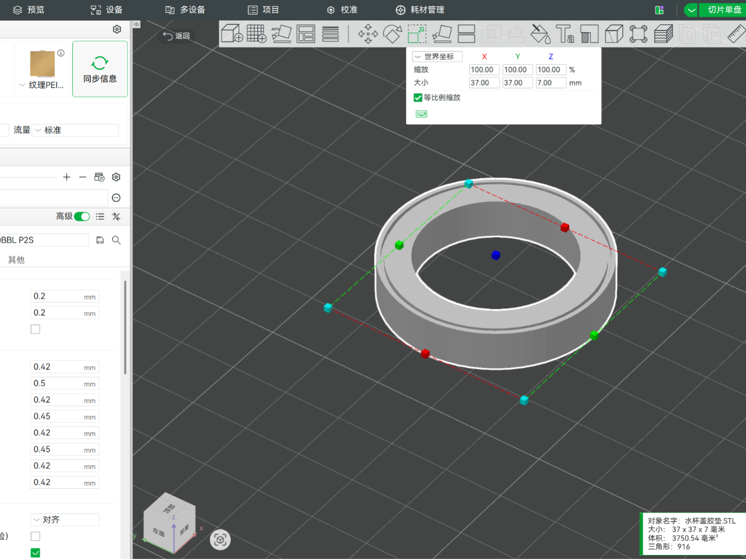
Task: Click the 同步信息 sync button
Action: coord(100,69)
